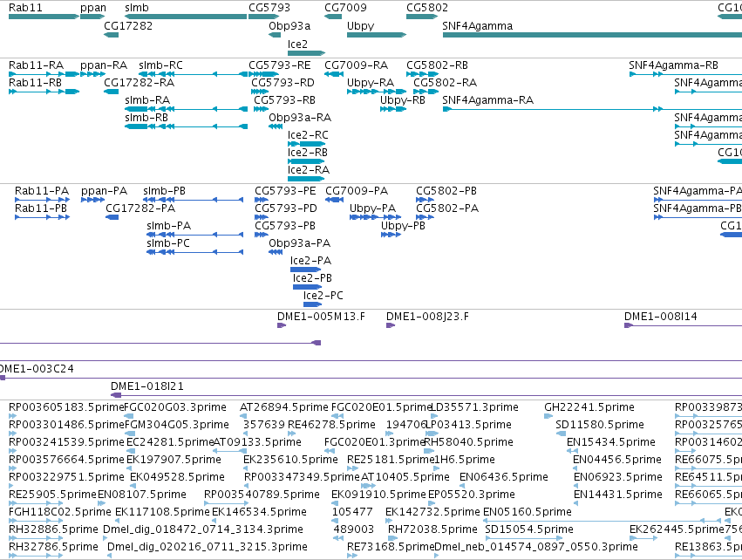Click transcript Ice2-RB

point(308,153)
